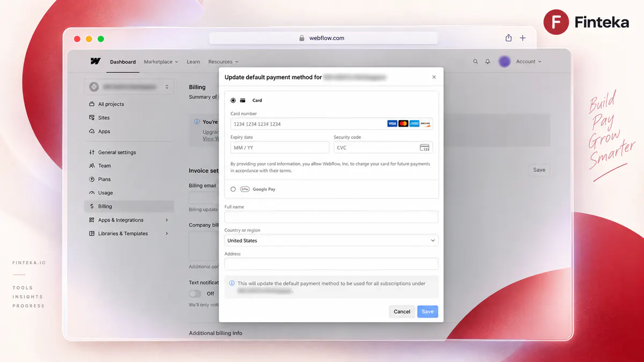Image resolution: width=644 pixels, height=362 pixels.
Task: Click the purple account avatar
Action: [x=504, y=62]
